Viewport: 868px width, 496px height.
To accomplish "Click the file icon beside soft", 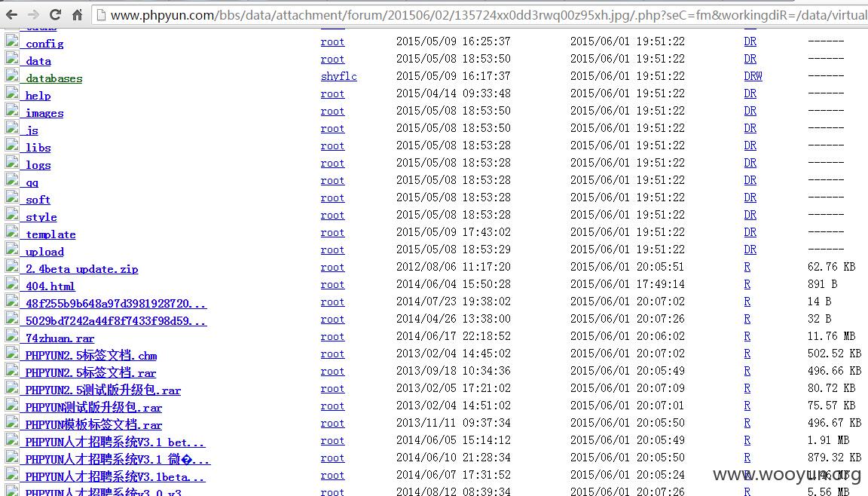I will click(12, 197).
